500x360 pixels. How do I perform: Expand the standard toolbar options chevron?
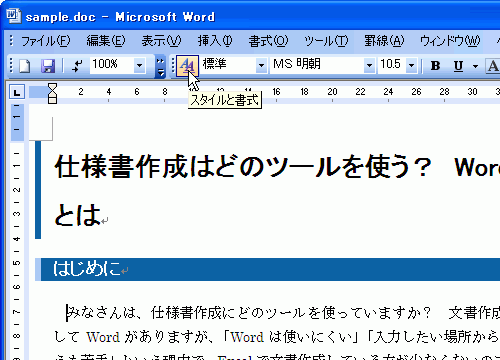[160, 67]
